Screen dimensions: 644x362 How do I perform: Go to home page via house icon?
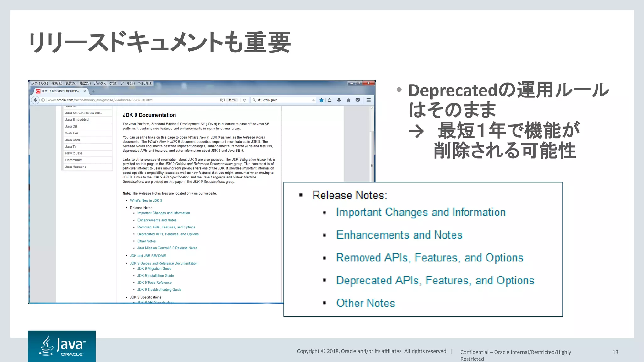[348, 100]
